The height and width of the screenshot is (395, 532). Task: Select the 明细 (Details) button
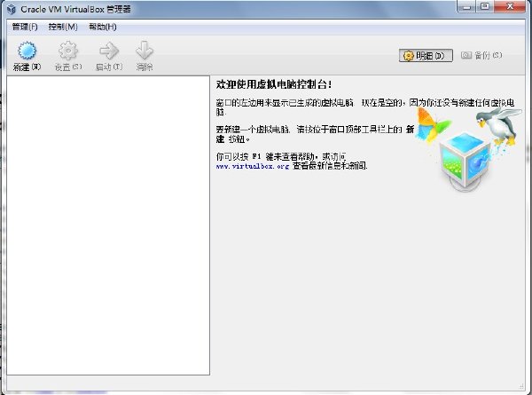426,55
